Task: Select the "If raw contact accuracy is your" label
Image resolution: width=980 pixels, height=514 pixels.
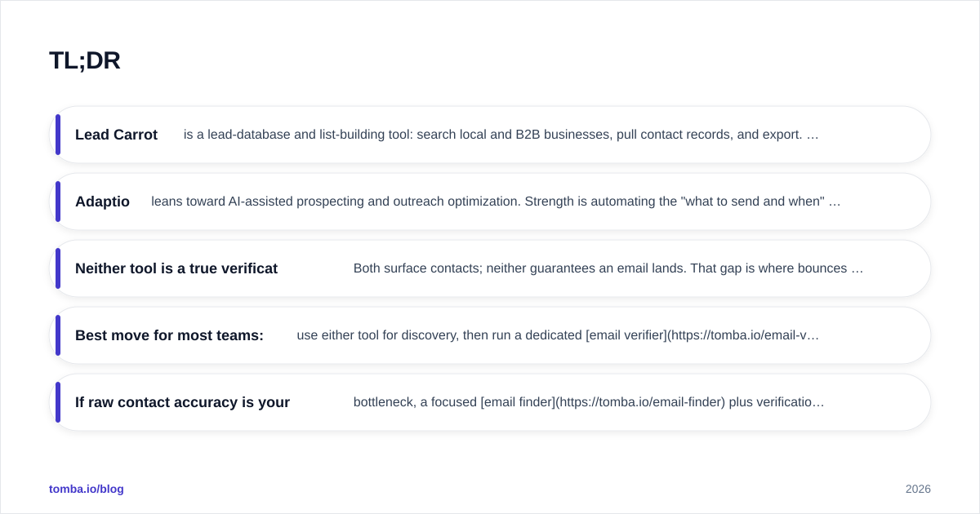Action: point(182,402)
